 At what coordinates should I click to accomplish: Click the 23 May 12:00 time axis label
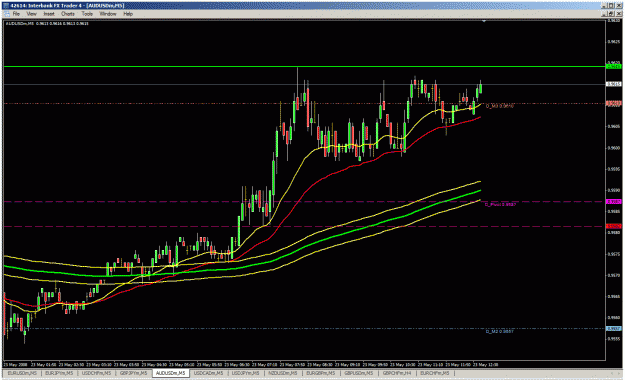(x=485, y=364)
